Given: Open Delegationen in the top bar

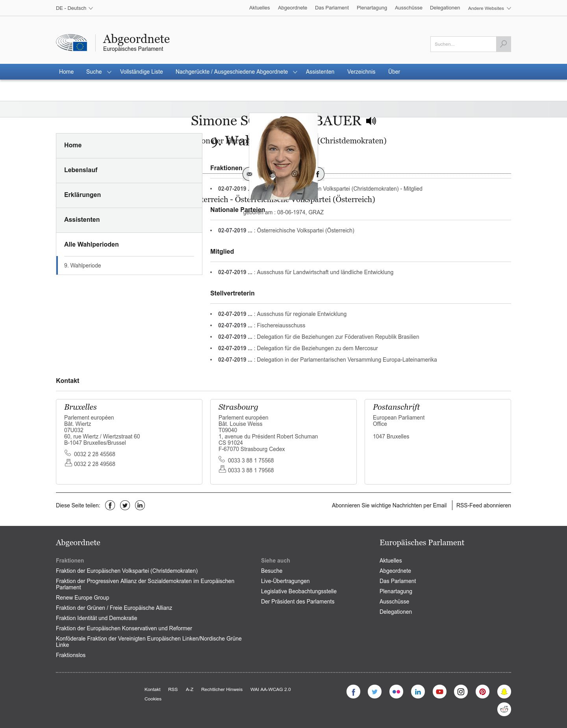Looking at the screenshot, I should tap(445, 8).
